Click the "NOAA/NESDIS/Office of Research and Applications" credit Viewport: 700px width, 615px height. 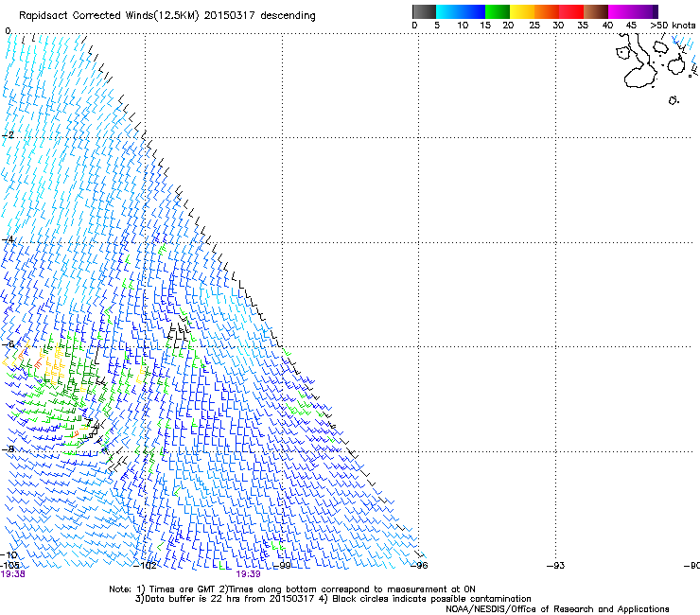[x=557, y=609]
